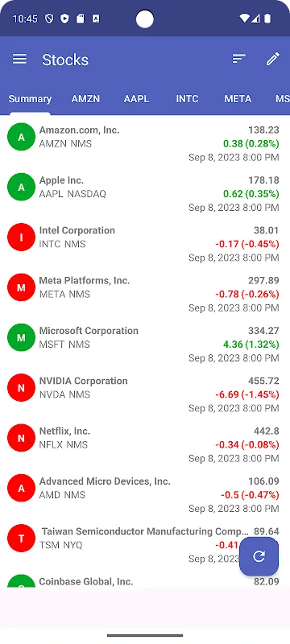Open the hamburger navigation menu
The width and height of the screenshot is (290, 644).
pos(19,59)
